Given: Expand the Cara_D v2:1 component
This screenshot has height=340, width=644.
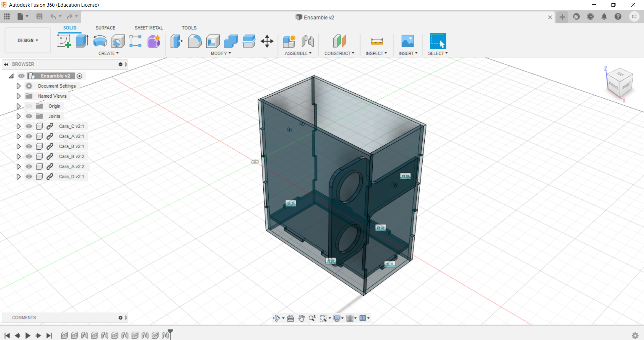Looking at the screenshot, I should [18, 177].
